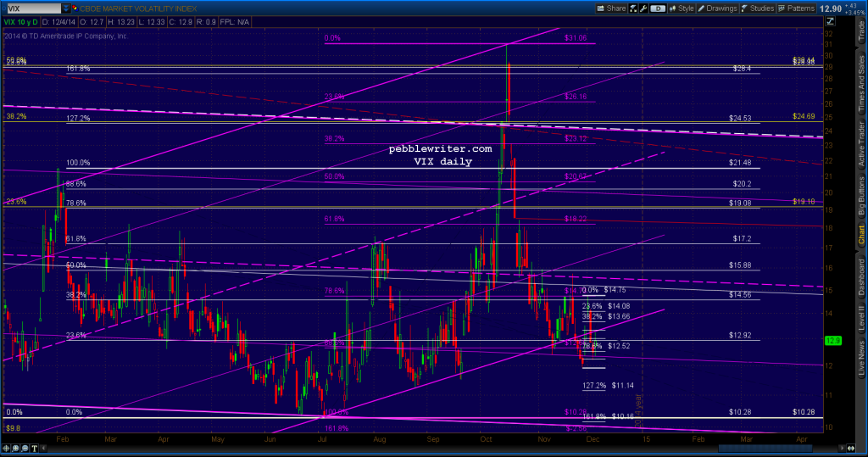The height and width of the screenshot is (457, 868).
Task: Open chart settings wrench icon
Action: coord(643,8)
